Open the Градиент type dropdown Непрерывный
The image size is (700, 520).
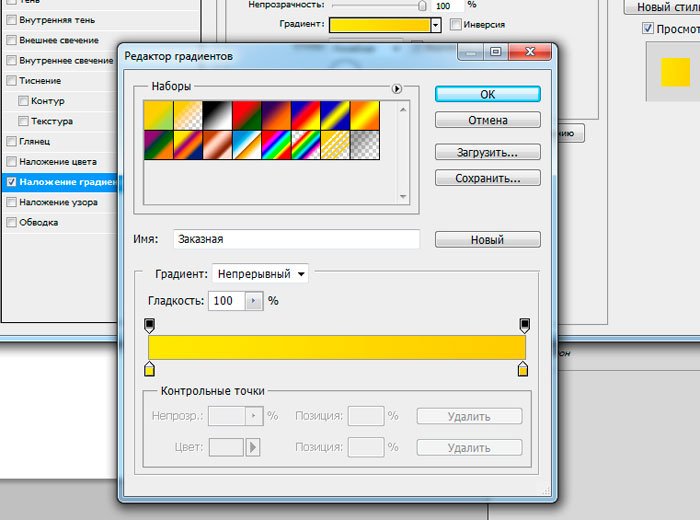pos(261,273)
